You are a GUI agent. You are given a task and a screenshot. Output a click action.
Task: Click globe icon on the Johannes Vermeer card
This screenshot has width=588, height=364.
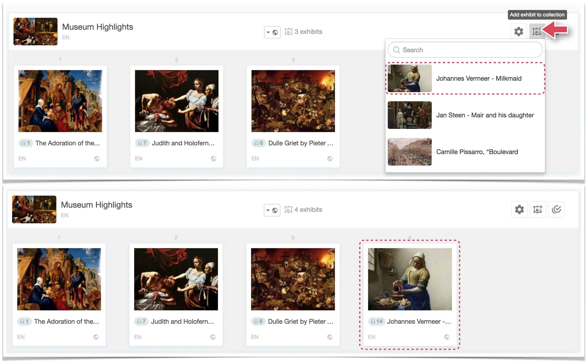click(447, 337)
